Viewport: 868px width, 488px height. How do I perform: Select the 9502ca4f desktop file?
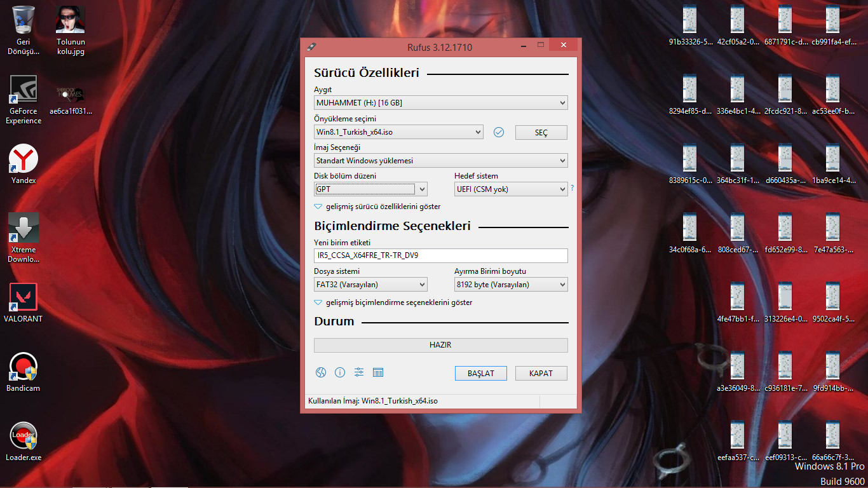[833, 303]
